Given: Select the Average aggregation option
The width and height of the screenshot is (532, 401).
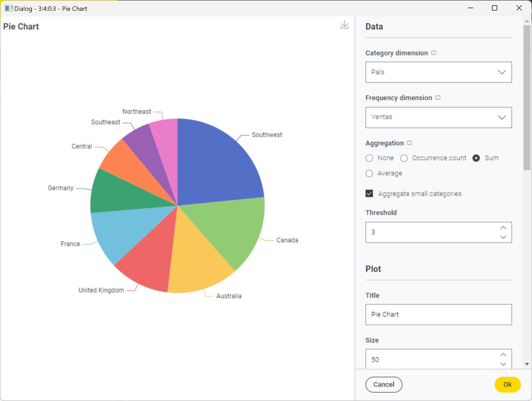Looking at the screenshot, I should [370, 173].
